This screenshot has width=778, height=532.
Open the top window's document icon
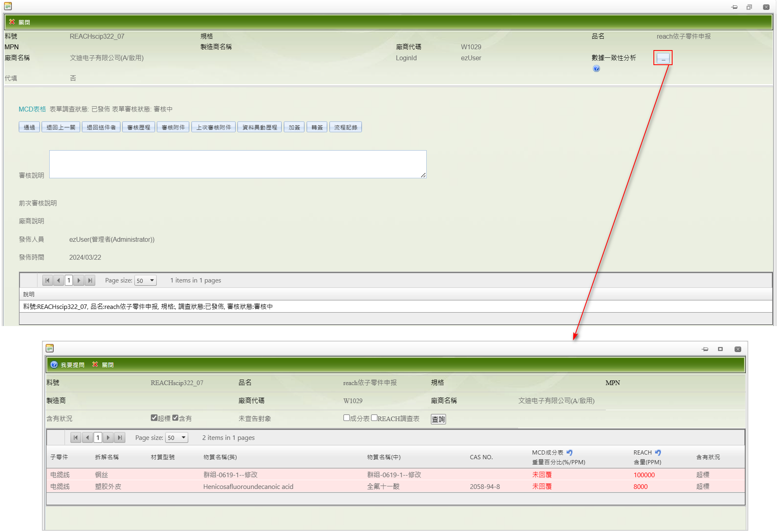coord(8,6)
